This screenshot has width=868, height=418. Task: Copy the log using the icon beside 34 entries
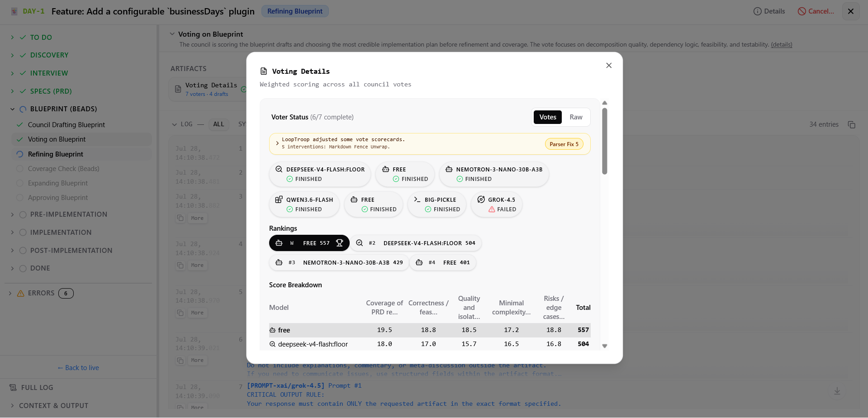pos(851,124)
